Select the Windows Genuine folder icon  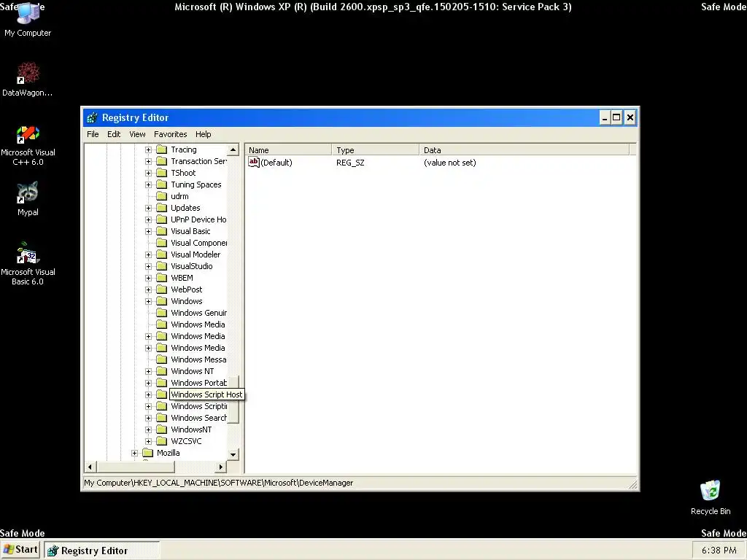pyautogui.click(x=161, y=313)
